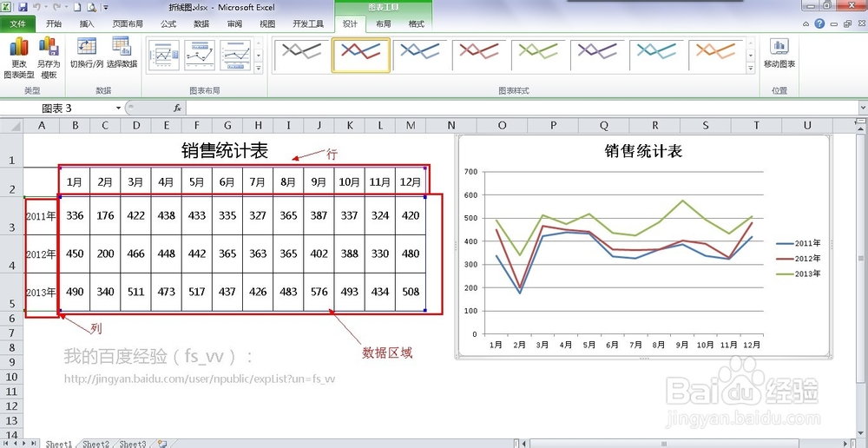The height and width of the screenshot is (448, 868).
Task: Apply the highlighted blue-red chart style
Action: click(361, 56)
